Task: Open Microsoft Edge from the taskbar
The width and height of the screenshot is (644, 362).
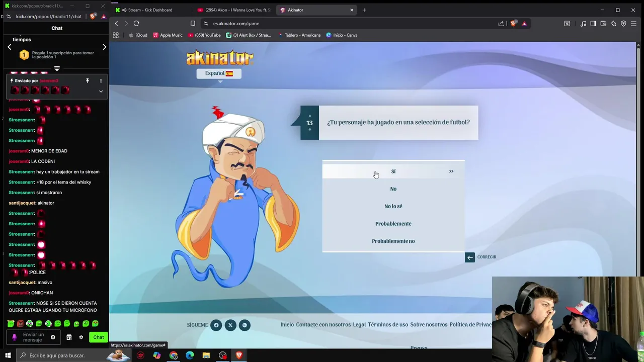Action: [x=190, y=355]
